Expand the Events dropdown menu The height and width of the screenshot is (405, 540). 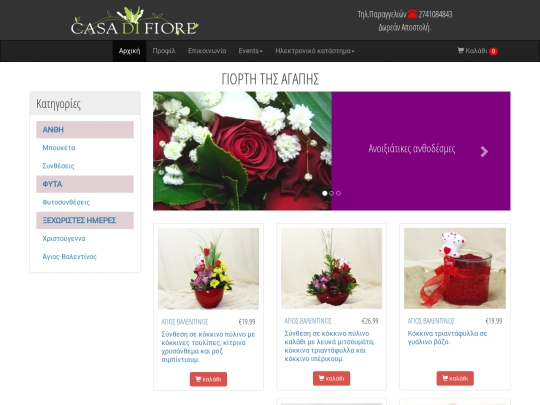[250, 51]
